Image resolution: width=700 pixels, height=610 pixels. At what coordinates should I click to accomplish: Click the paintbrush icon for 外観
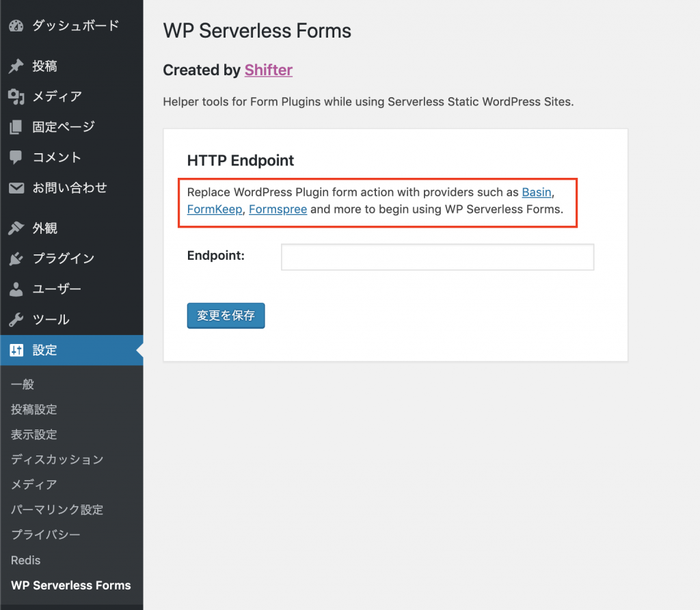(16, 228)
